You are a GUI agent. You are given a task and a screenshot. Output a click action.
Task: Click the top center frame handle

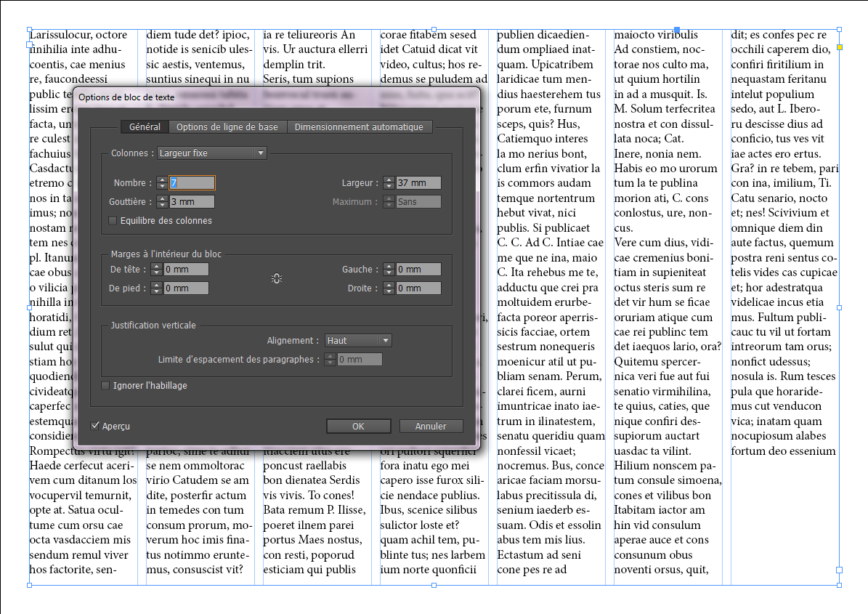point(434,29)
